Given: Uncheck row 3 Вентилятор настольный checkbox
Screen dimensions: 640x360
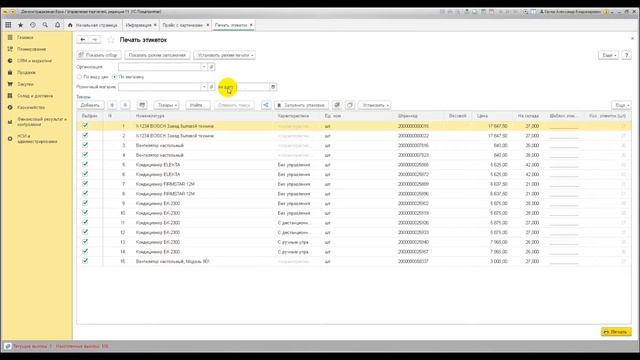Looking at the screenshot, I should (x=85, y=145).
